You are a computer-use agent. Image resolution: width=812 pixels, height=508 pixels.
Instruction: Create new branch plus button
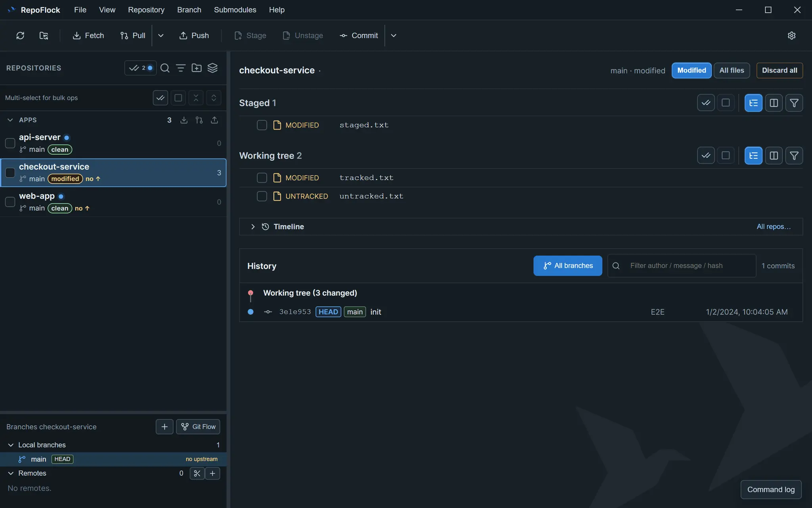(165, 427)
